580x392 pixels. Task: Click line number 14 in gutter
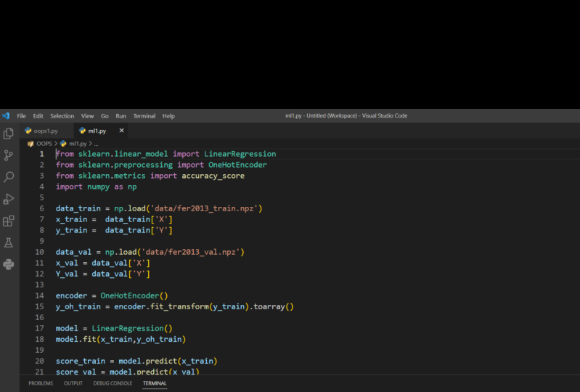[x=40, y=296]
